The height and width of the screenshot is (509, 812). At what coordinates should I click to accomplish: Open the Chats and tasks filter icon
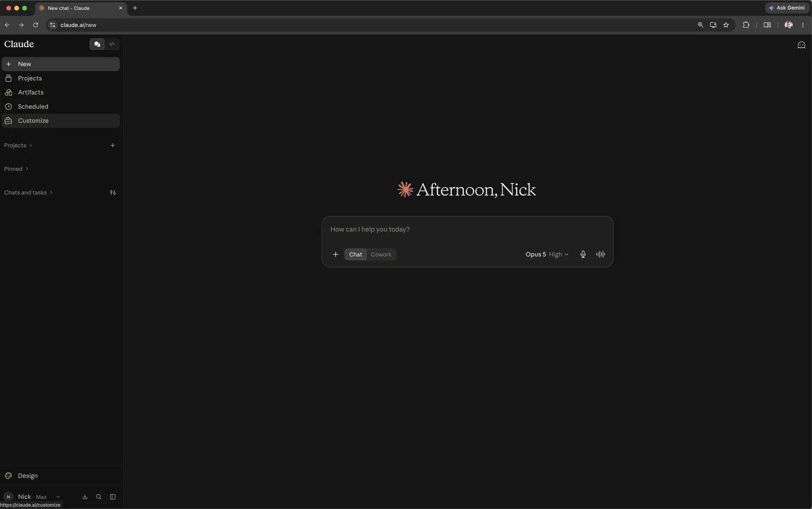coord(113,193)
